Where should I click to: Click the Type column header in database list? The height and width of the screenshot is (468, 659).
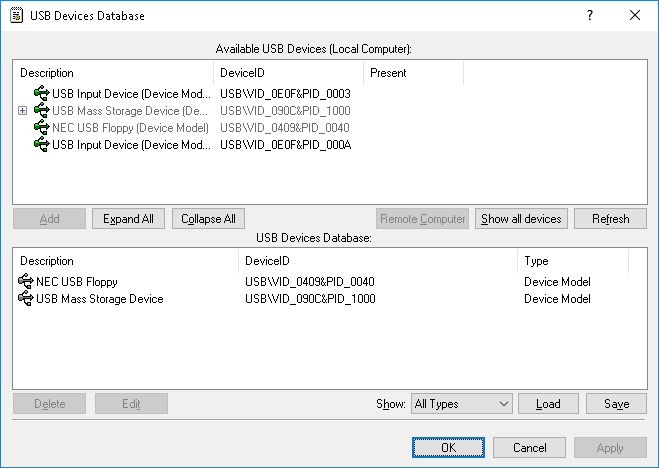click(572, 261)
